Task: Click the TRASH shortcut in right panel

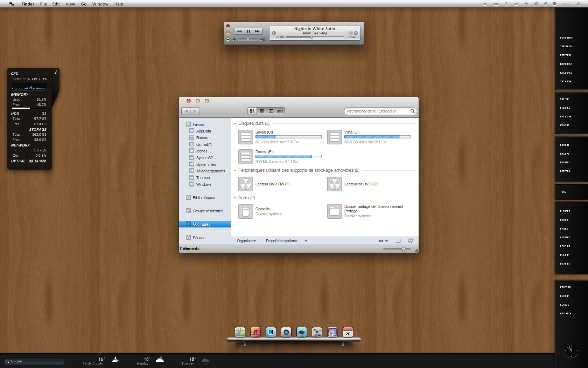Action: coord(563,192)
